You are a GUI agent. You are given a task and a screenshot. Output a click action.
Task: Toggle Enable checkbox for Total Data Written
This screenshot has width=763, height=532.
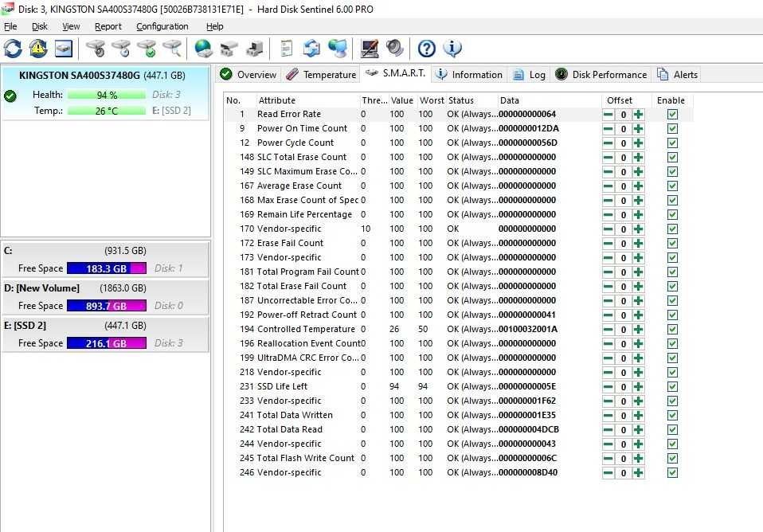(672, 415)
